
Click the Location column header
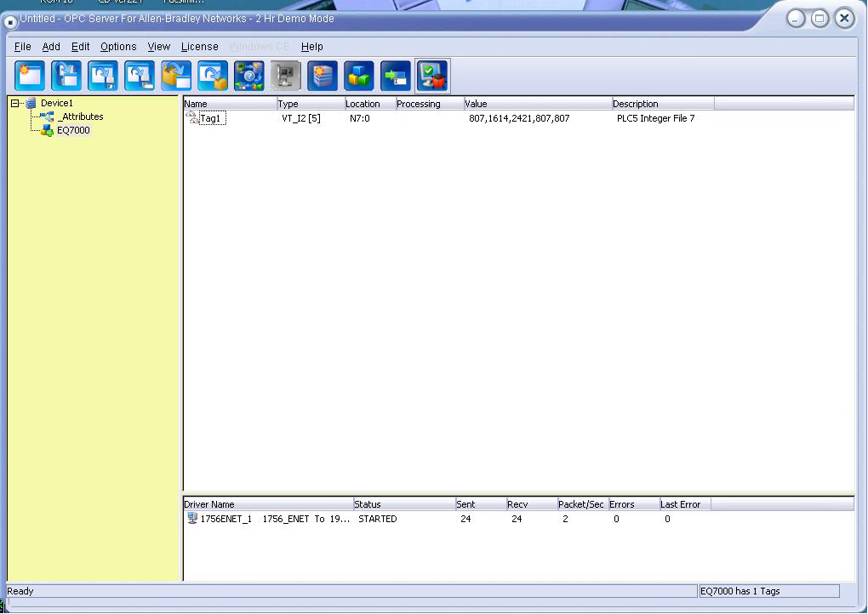pyautogui.click(x=370, y=104)
